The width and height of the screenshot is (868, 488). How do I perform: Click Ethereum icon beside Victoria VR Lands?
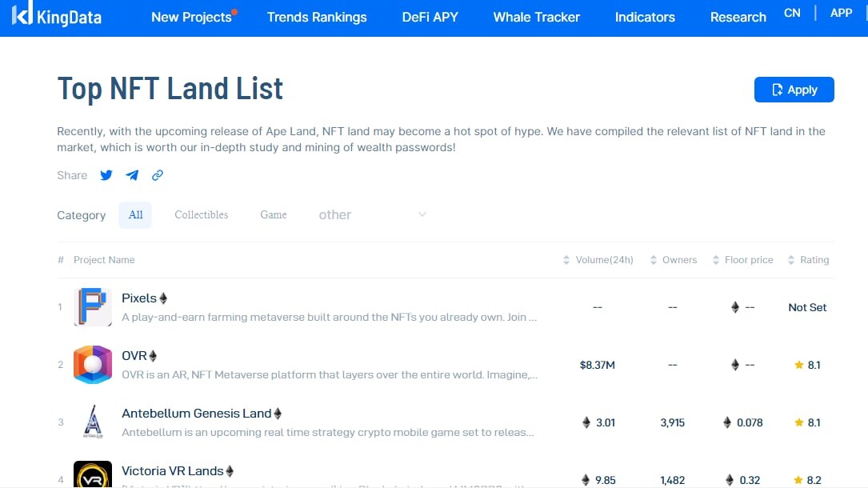(x=230, y=471)
